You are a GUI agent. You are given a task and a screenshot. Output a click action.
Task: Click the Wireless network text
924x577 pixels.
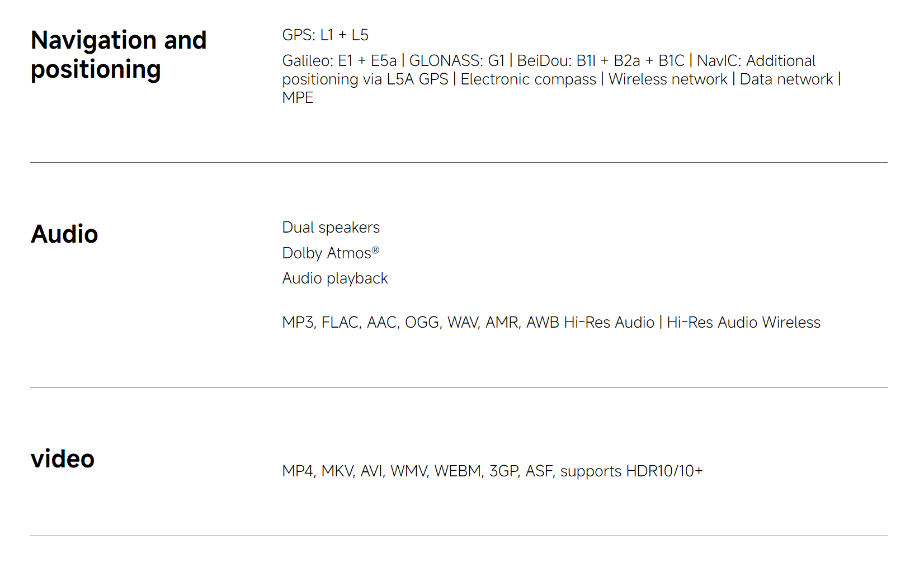(x=668, y=79)
